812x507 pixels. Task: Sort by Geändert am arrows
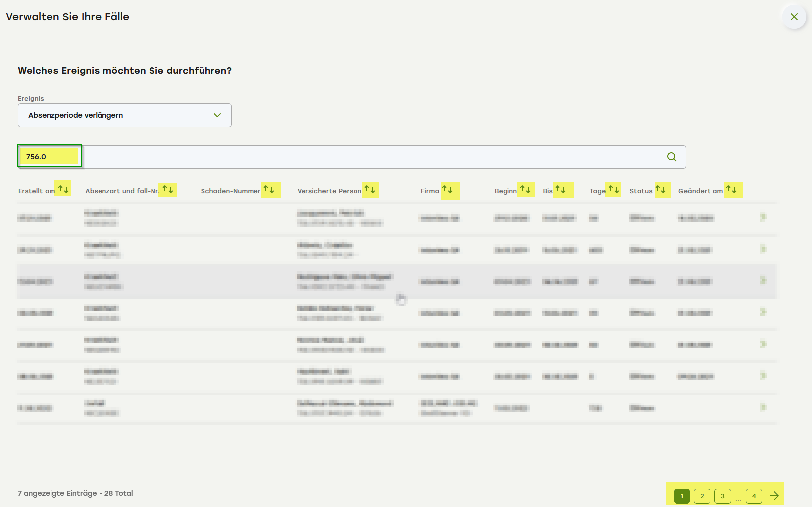731,189
